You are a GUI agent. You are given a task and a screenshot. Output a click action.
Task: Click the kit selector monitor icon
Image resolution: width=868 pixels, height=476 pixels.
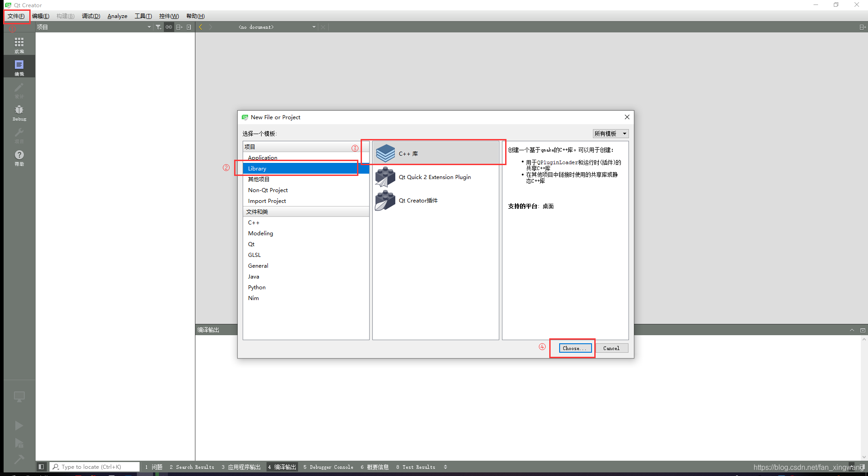coord(19,397)
